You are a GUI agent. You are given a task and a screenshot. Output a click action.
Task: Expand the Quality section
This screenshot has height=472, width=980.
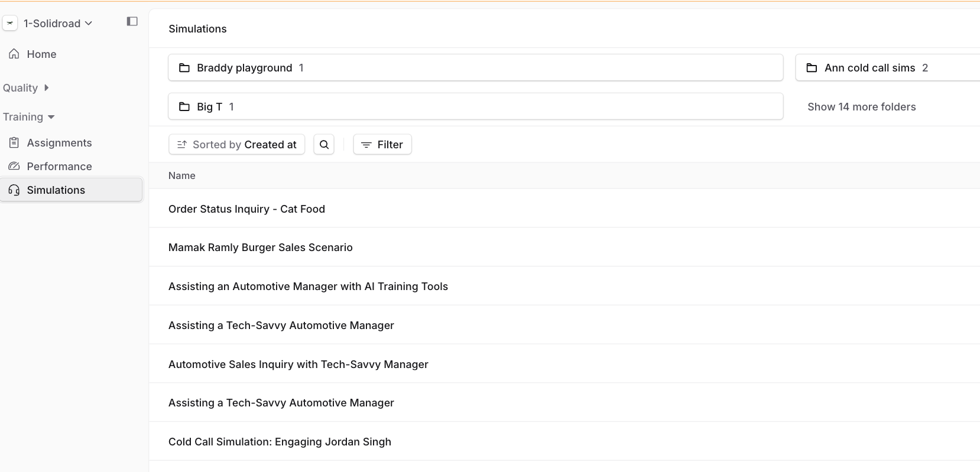point(26,88)
